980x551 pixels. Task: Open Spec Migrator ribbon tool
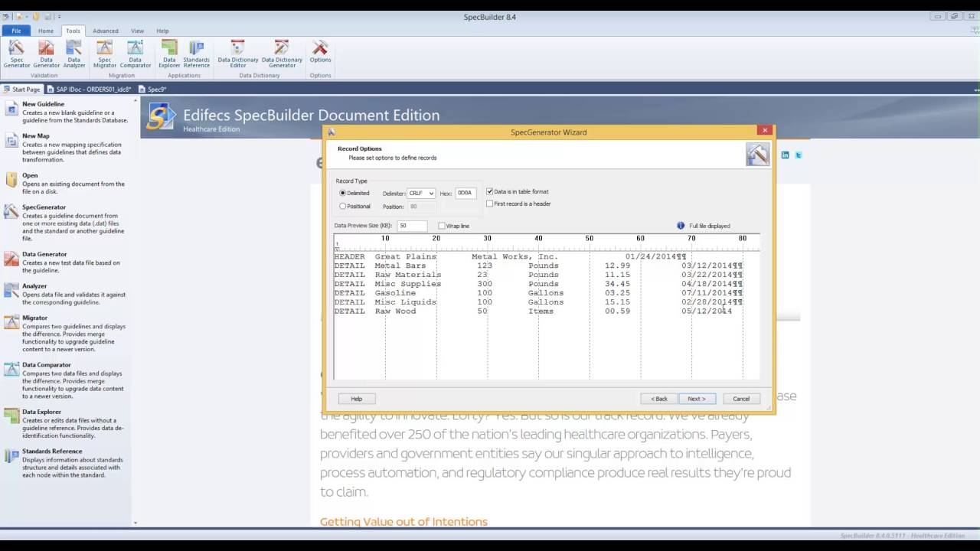105,54
